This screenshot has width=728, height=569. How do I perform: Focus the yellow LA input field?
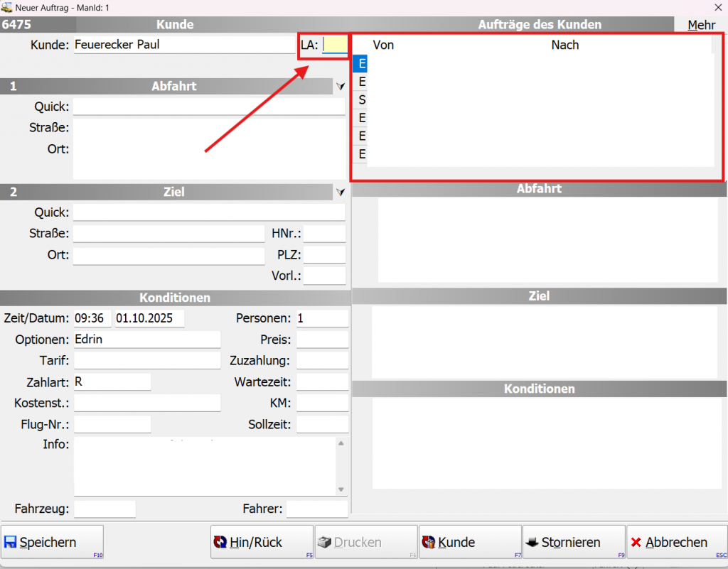click(x=335, y=45)
